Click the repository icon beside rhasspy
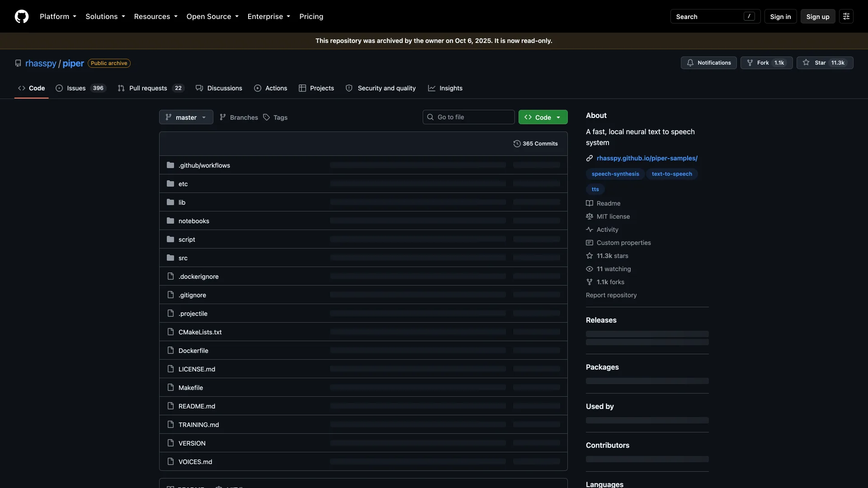The image size is (868, 488). (18, 63)
